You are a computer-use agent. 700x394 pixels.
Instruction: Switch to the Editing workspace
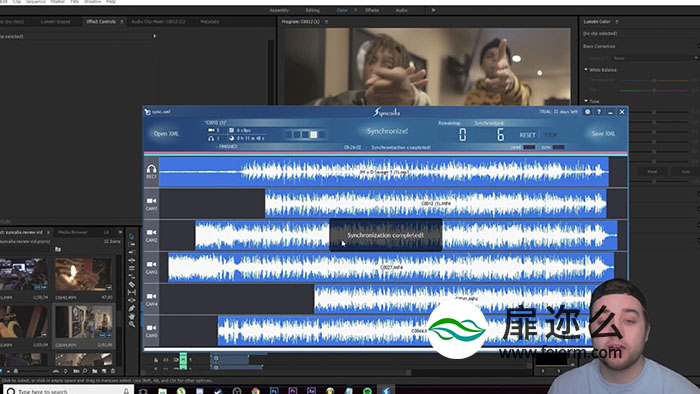click(x=312, y=10)
